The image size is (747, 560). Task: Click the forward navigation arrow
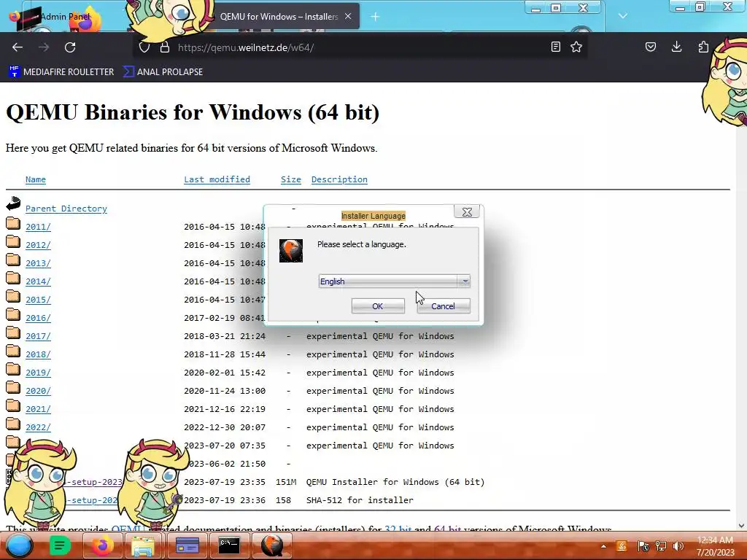click(x=44, y=47)
